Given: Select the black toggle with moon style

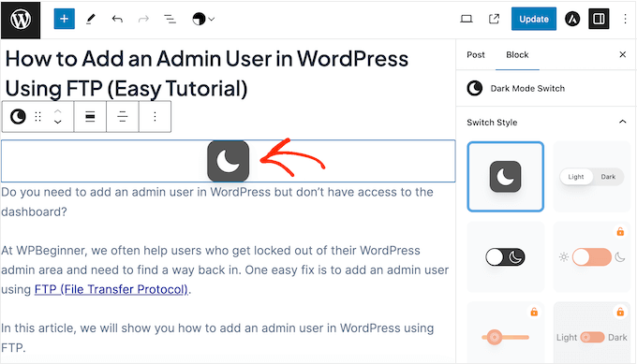Looking at the screenshot, I should point(505,257).
